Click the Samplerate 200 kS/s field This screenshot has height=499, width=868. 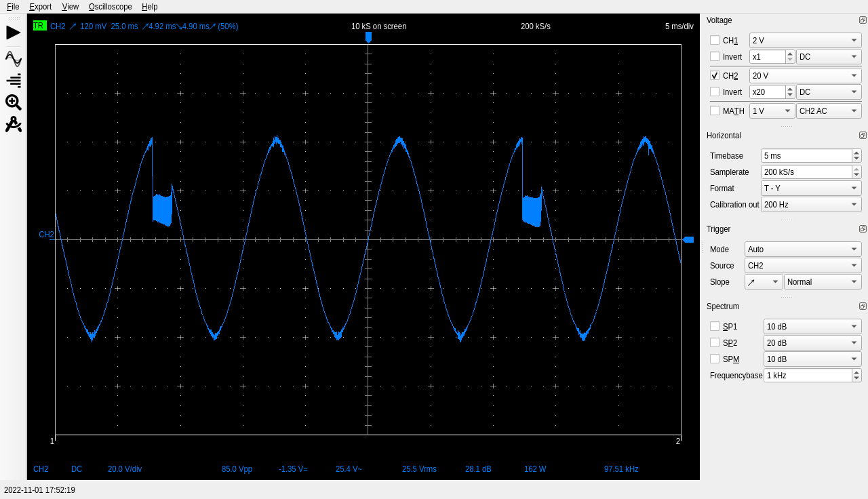[806, 172]
